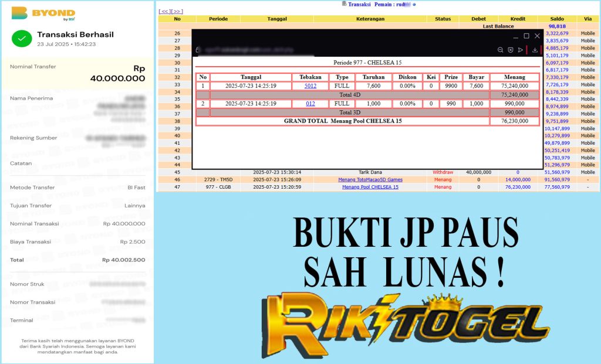Close the Periode 977 popup window
Viewport: 601px width, 364px height.
pos(536,36)
